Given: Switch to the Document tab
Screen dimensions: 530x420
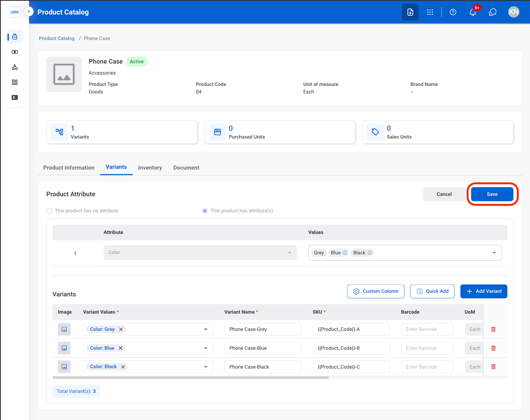Looking at the screenshot, I should (x=186, y=168).
